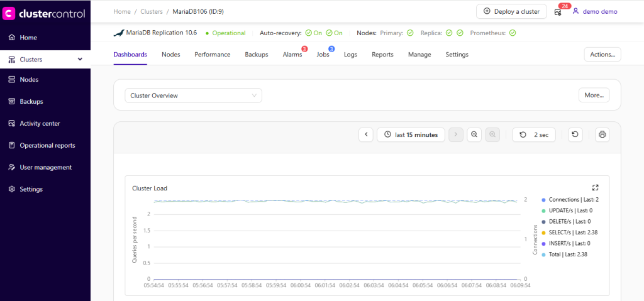Viewport: 644px width, 301px height.
Task: Expand the Cluster Load chart to fullscreen
Action: point(595,187)
